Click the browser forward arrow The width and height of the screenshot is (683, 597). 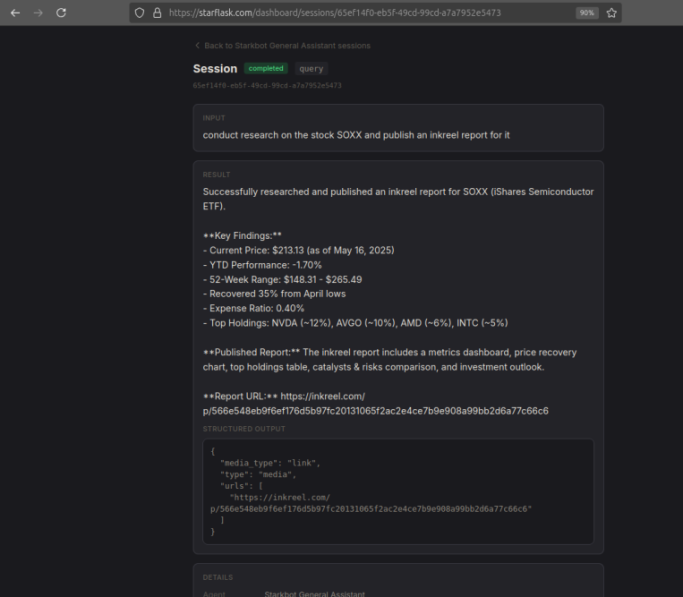(x=38, y=13)
